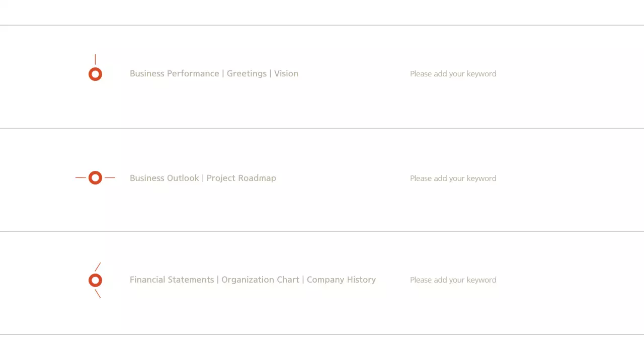644x362 pixels.
Task: Click the keyword placeholder in the Financial Statements row
Action: pyautogui.click(x=453, y=280)
